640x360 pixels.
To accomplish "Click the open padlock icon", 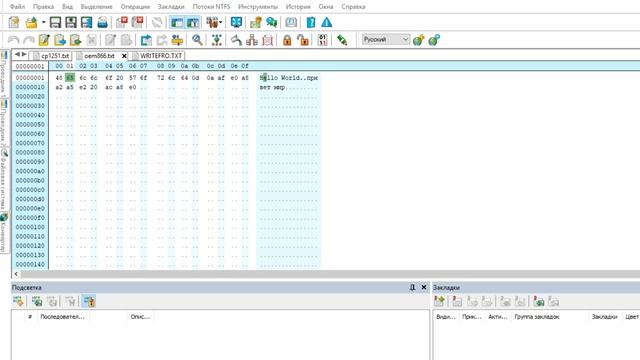I will (302, 40).
